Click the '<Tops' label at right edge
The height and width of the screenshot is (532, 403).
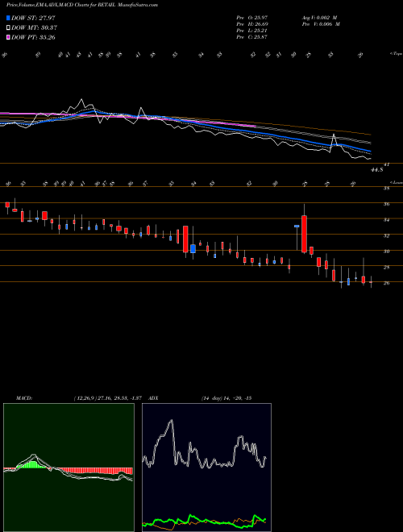coord(396,54)
